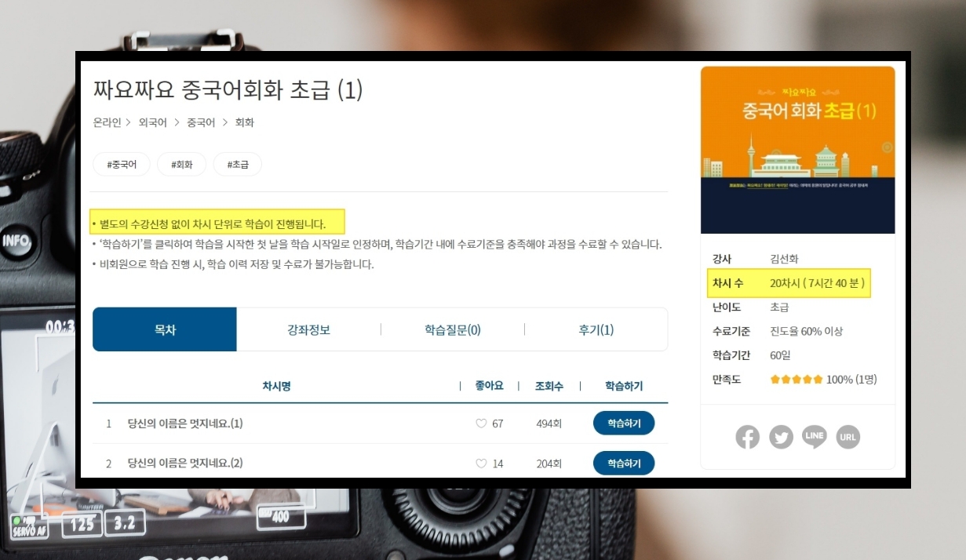The height and width of the screenshot is (560, 966).
Task: Click the 진도율 60% 이상 value
Action: coord(806,332)
